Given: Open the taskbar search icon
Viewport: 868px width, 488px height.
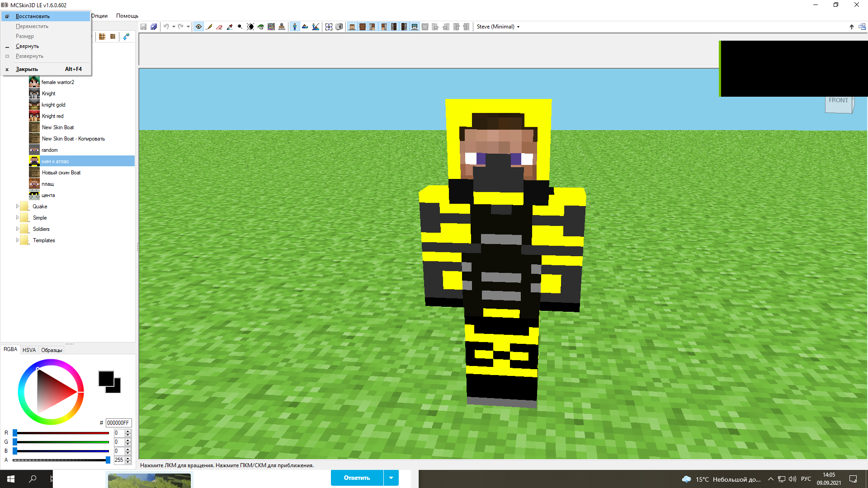Looking at the screenshot, I should pos(33,479).
